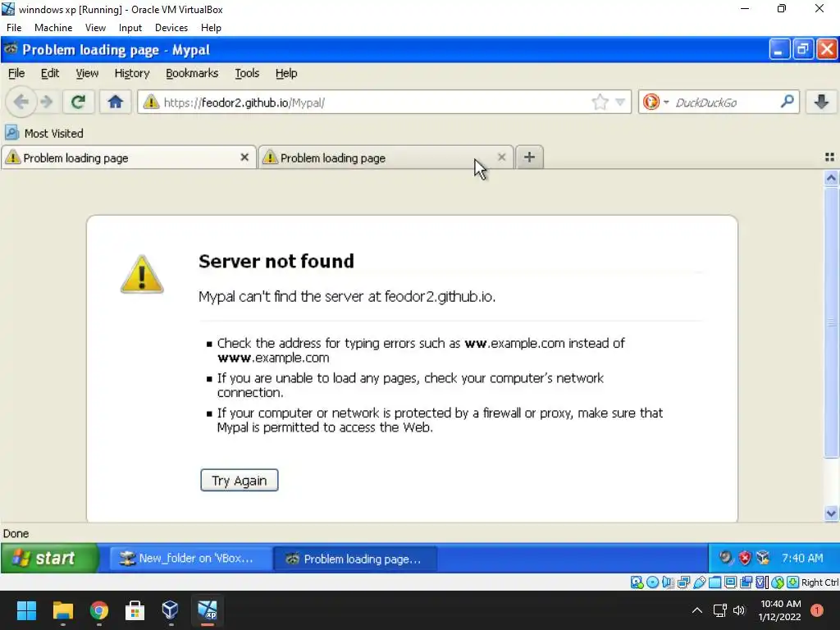Screen dimensions: 840x630
Task: Open the History menu
Action: [x=132, y=73]
